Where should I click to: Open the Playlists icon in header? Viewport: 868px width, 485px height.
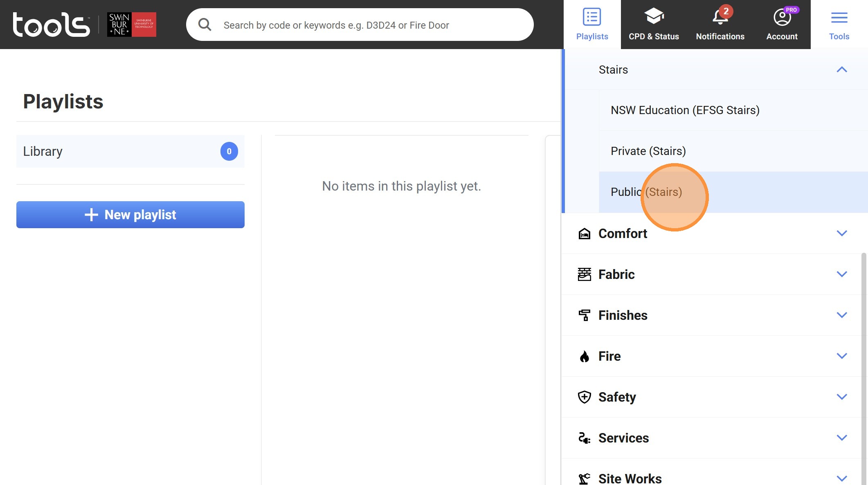592,17
